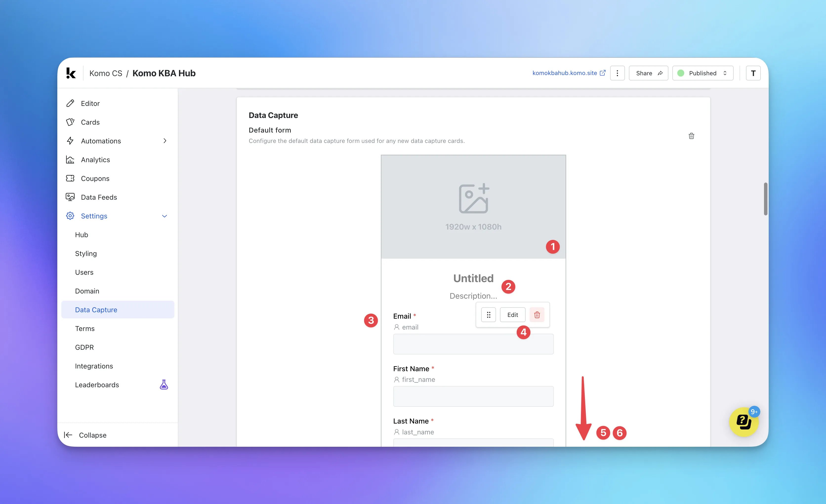Click the Leaderboards beta flask icon

tap(164, 385)
